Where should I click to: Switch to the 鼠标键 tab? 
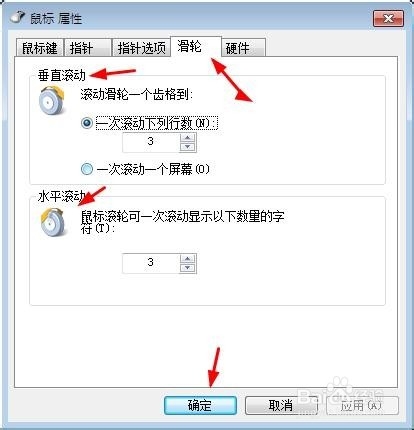[x=40, y=48]
